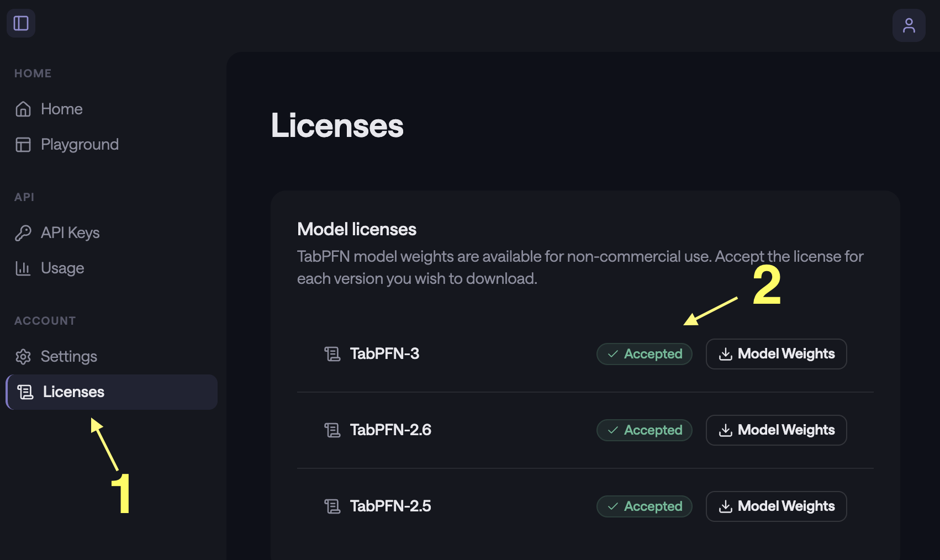Click the scroll icon beside TabPFN-2.6

click(x=332, y=430)
